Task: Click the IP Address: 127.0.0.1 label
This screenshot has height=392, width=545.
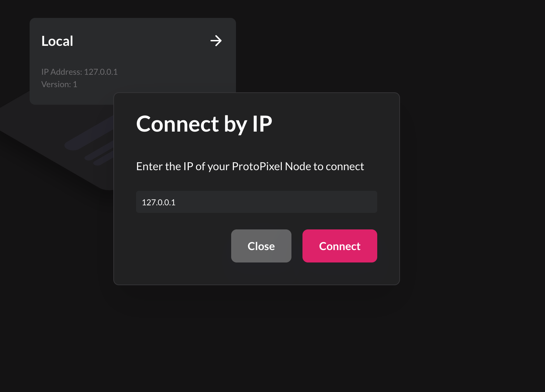Action: (80, 72)
